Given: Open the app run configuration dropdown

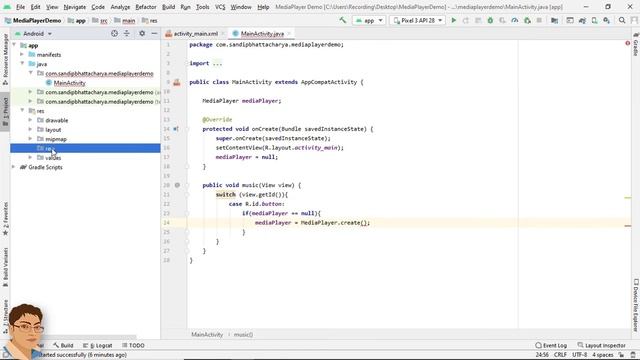Looking at the screenshot, I should pyautogui.click(x=370, y=20).
